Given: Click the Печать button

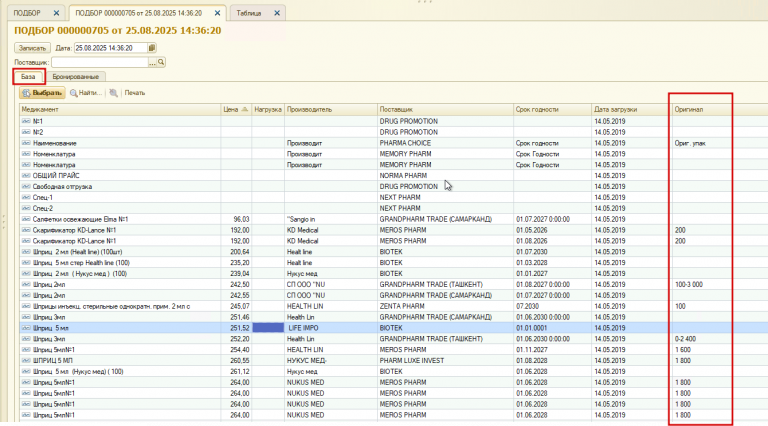Looking at the screenshot, I should (135, 93).
